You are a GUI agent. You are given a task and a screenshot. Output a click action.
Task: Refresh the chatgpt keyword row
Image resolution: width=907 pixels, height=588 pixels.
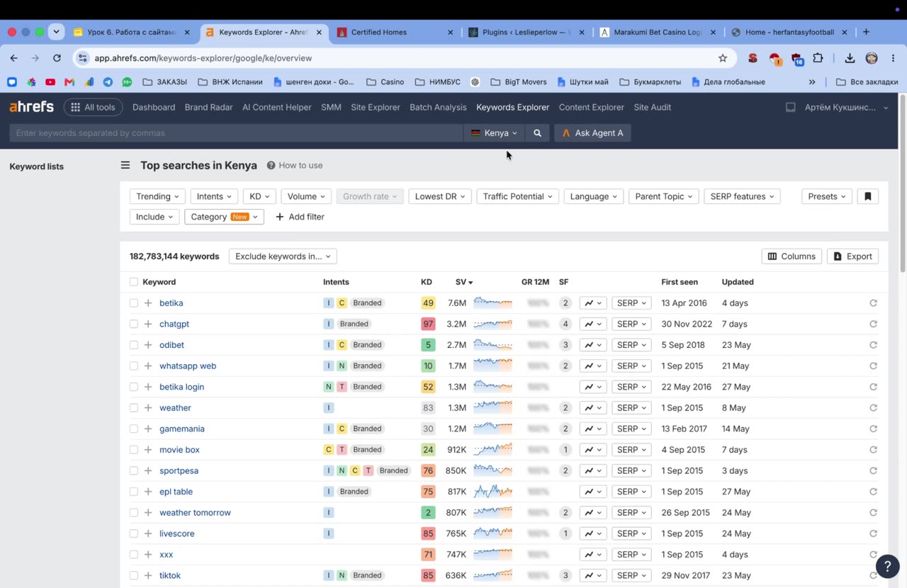[874, 324]
